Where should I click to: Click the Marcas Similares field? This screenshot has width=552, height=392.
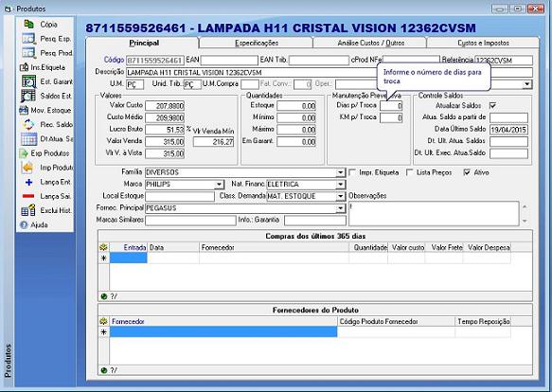[x=190, y=220]
